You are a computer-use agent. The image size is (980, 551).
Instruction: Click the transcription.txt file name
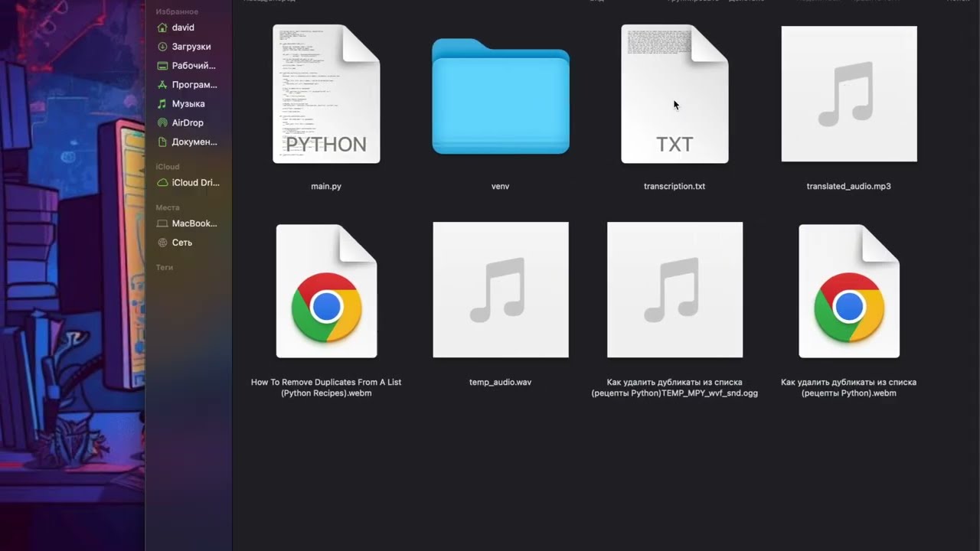pos(675,187)
